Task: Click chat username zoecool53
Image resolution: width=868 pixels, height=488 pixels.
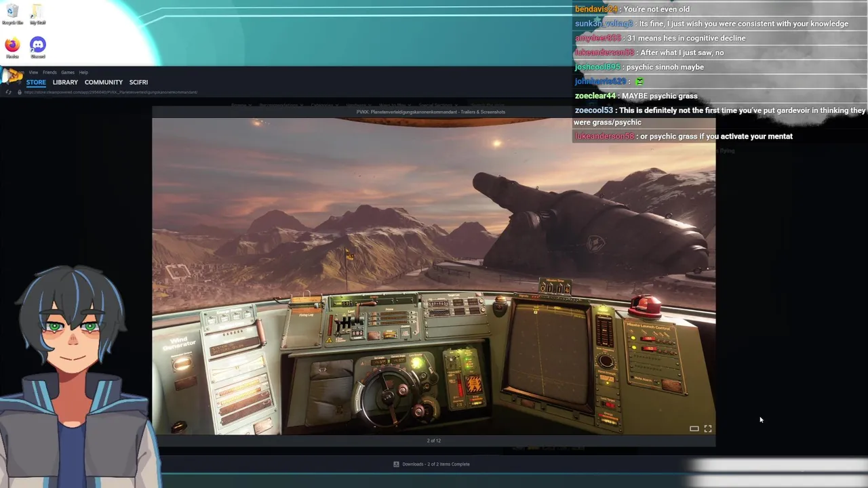Action: [x=594, y=110]
